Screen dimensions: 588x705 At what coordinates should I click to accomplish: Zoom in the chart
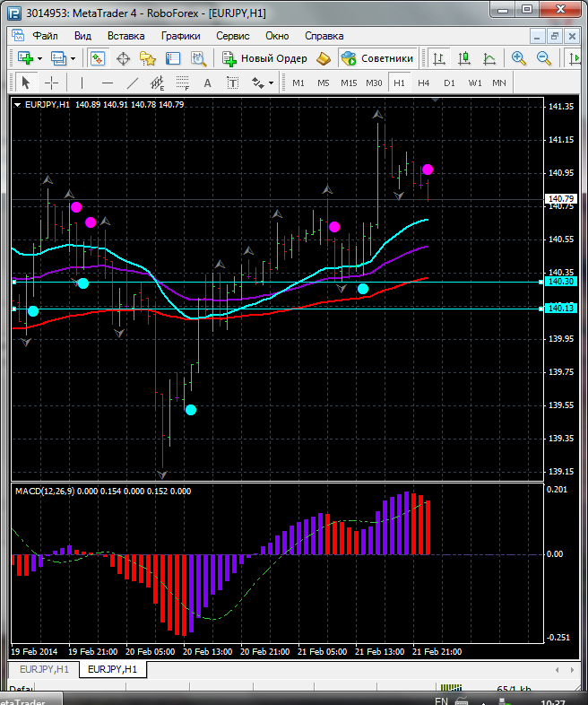[518, 58]
